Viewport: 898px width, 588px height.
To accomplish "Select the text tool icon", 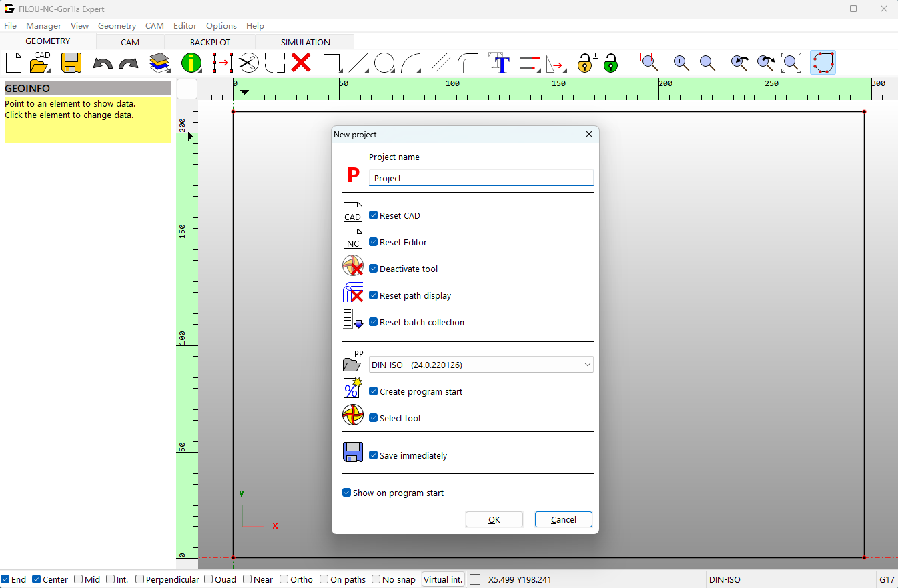I will click(x=500, y=63).
